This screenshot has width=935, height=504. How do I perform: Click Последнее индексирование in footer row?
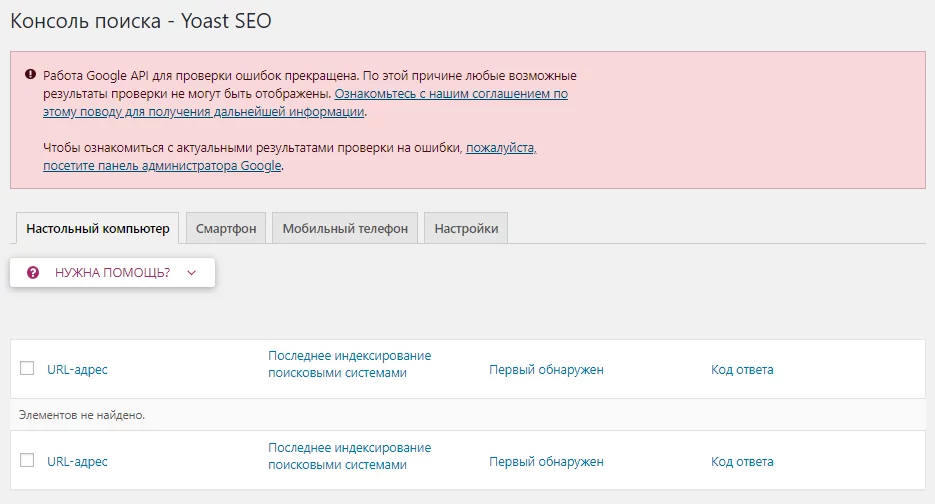[349, 456]
